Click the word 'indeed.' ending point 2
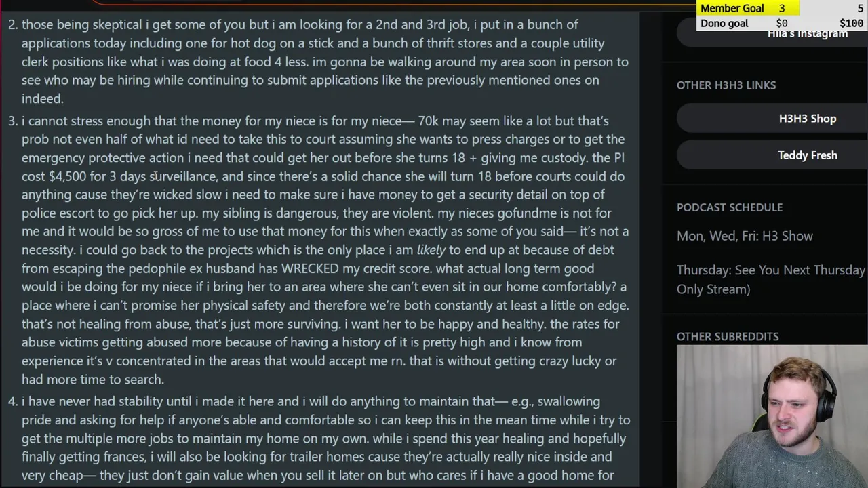 42,99
